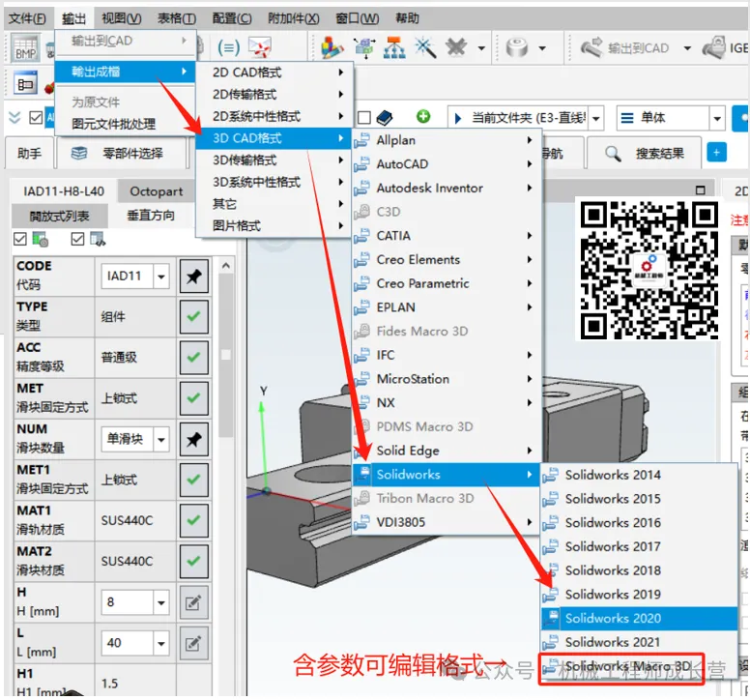Open the 文件(F) menu
This screenshot has height=700, width=750.
27,18
